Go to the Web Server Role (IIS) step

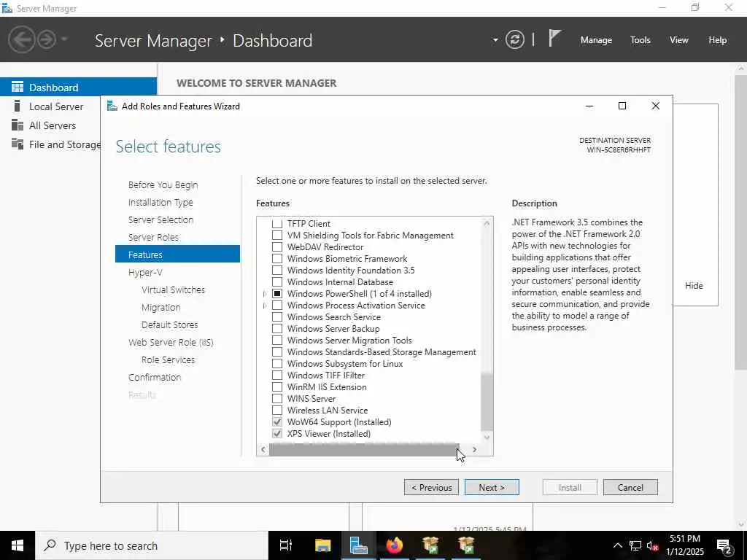[171, 343]
